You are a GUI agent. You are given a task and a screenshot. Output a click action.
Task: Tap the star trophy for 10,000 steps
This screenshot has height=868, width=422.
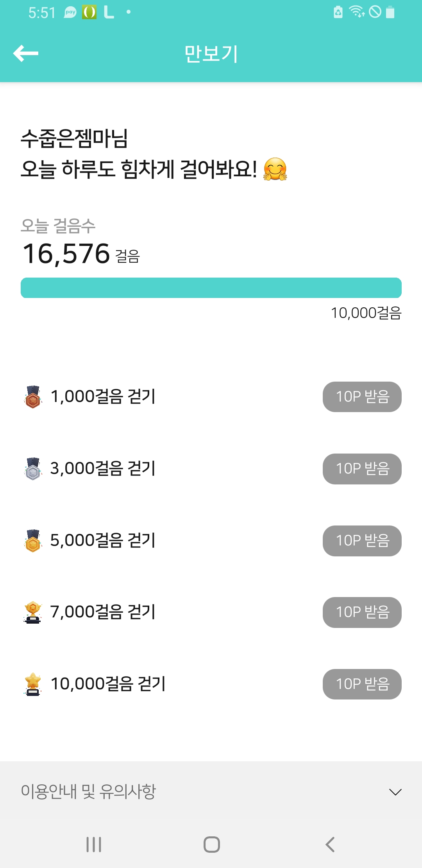(x=33, y=684)
